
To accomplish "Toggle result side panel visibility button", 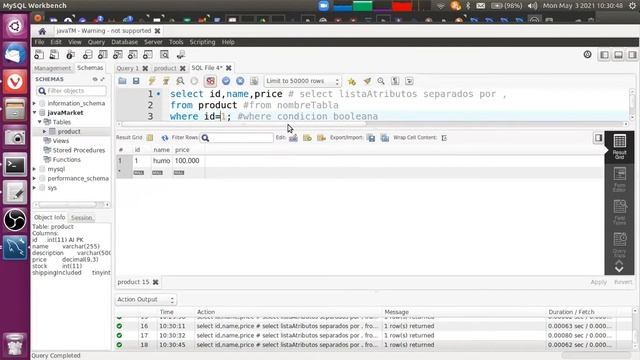I will click(598, 138).
